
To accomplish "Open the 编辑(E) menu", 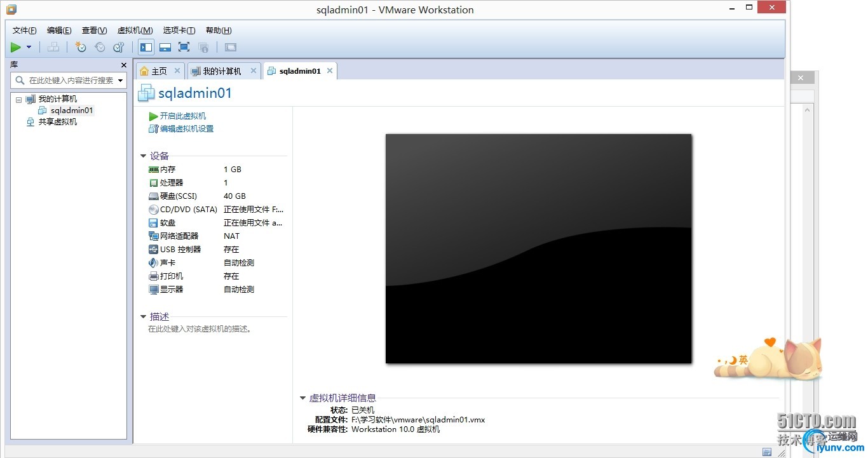I will [x=59, y=30].
